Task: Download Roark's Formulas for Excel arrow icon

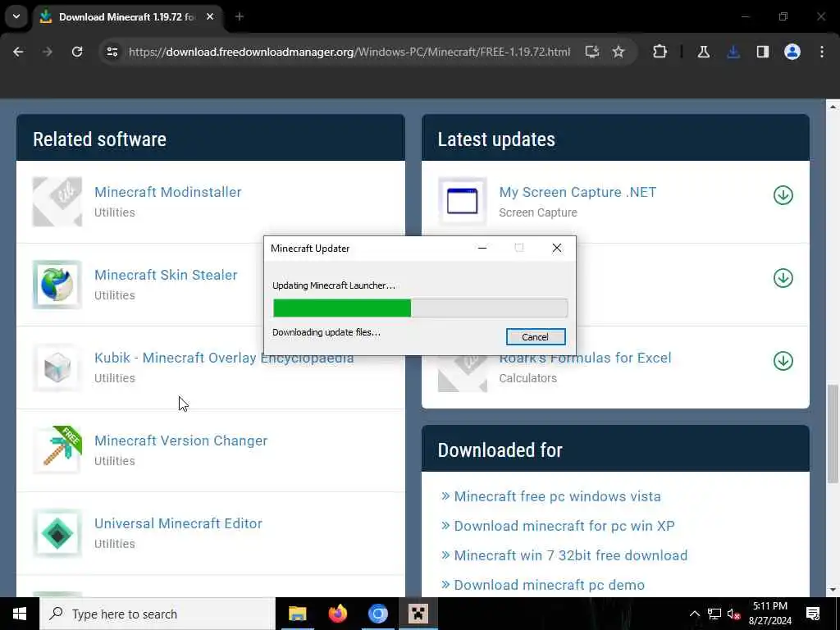Action: pyautogui.click(x=783, y=361)
